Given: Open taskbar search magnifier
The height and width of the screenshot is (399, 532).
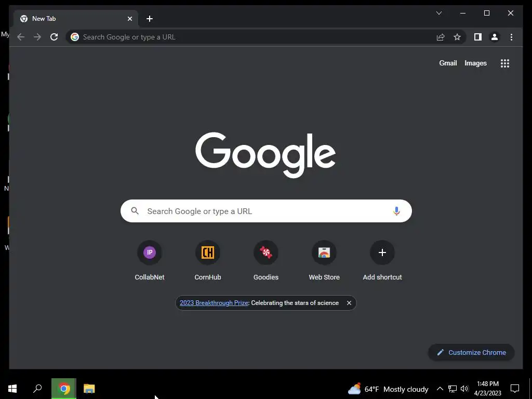Looking at the screenshot, I should click(37, 389).
